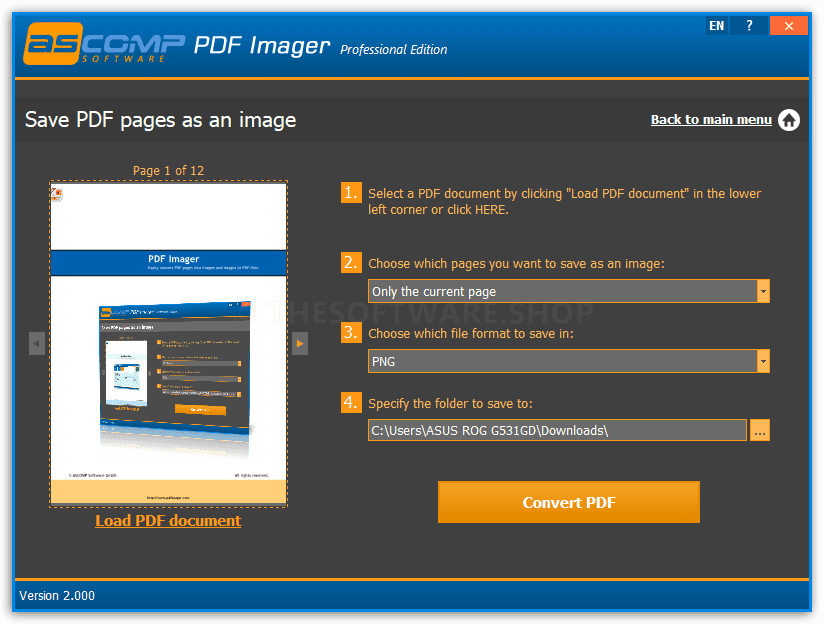Click the home icon beside Back to main menu

[x=788, y=120]
